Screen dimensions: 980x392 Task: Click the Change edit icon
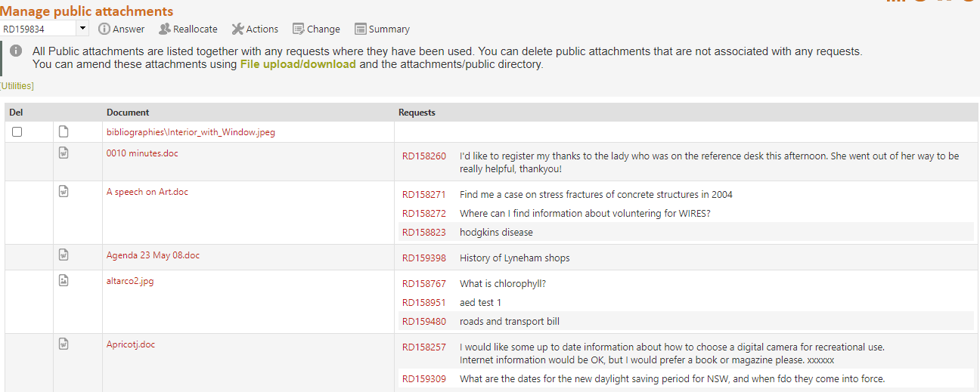pos(298,29)
